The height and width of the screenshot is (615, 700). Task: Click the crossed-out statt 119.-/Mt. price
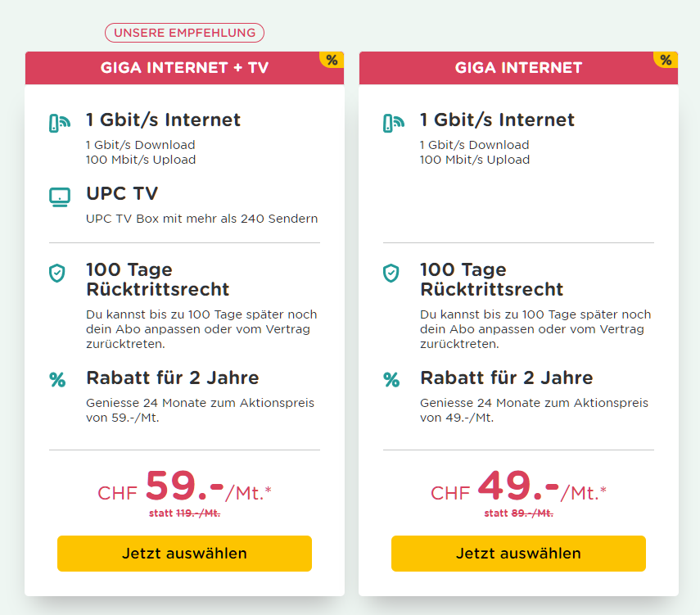coord(184,513)
